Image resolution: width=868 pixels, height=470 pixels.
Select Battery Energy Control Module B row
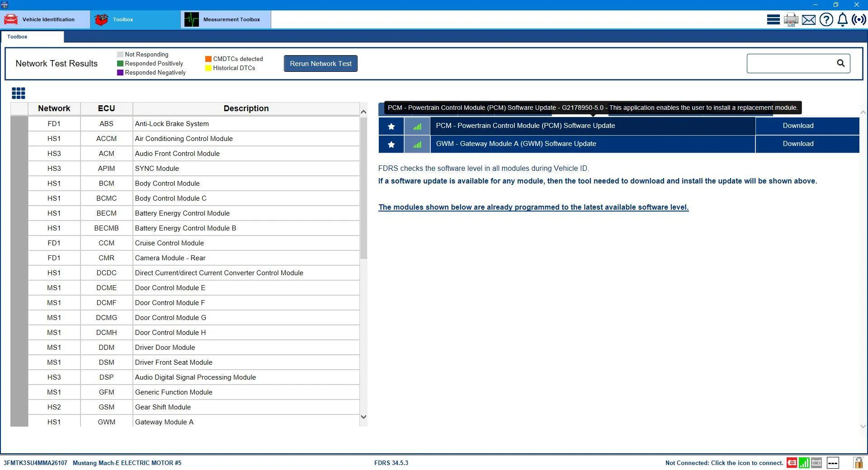click(193, 228)
